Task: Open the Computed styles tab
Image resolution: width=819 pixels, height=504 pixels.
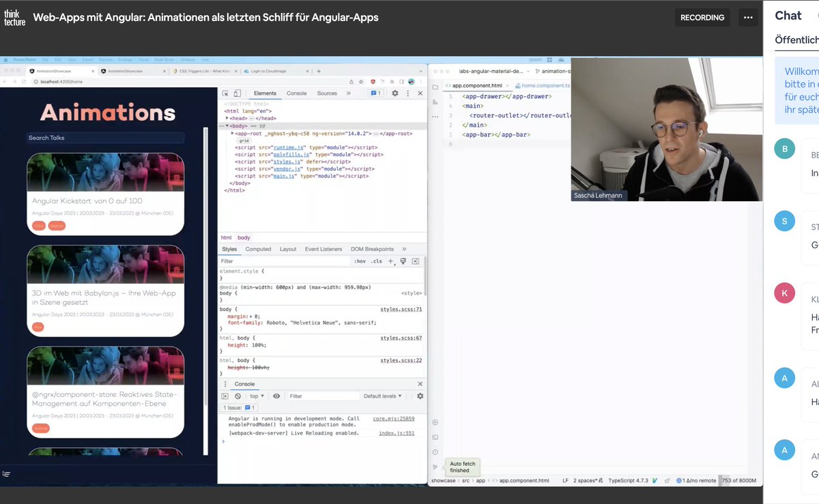Action: click(258, 249)
